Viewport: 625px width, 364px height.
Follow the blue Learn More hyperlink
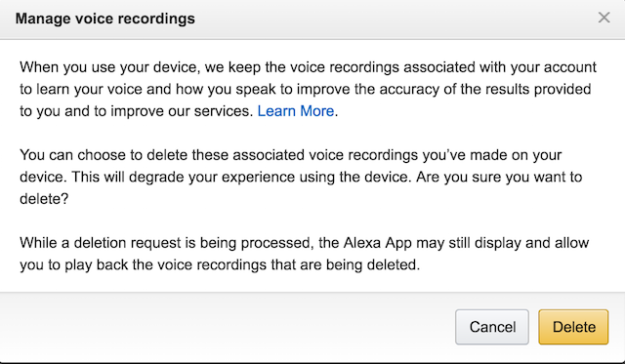tap(295, 111)
